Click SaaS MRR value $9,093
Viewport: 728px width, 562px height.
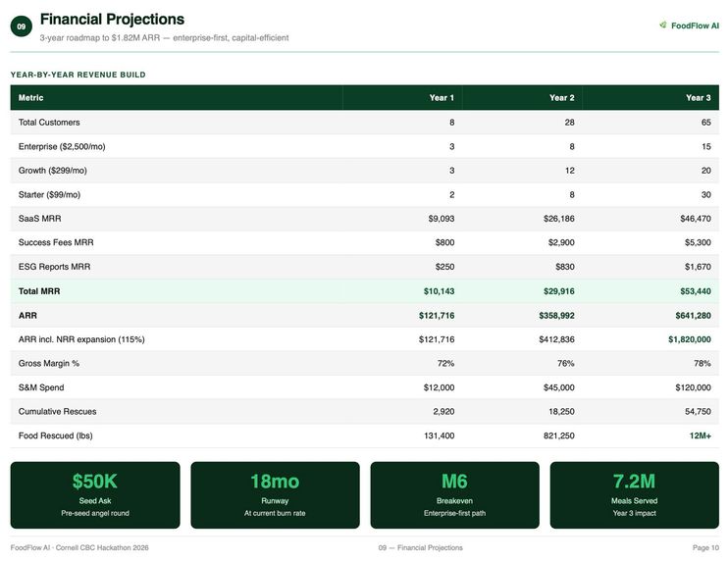[442, 219]
